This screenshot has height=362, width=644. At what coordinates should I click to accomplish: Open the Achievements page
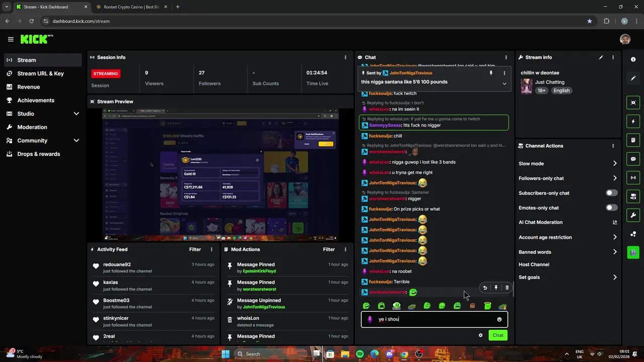point(43,100)
